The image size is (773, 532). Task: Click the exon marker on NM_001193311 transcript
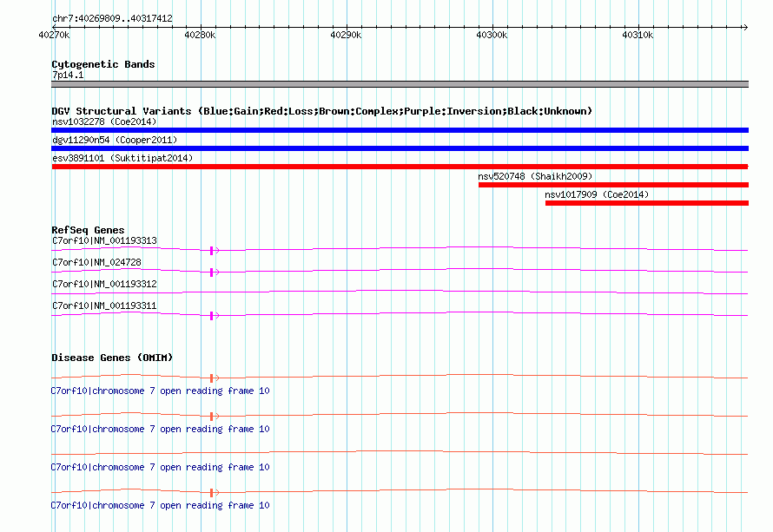[x=212, y=316]
